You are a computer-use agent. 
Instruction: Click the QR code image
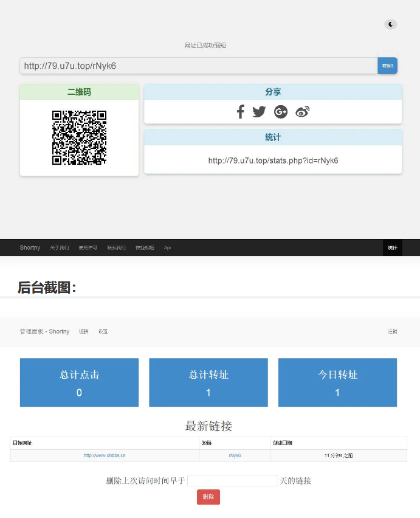pyautogui.click(x=79, y=137)
